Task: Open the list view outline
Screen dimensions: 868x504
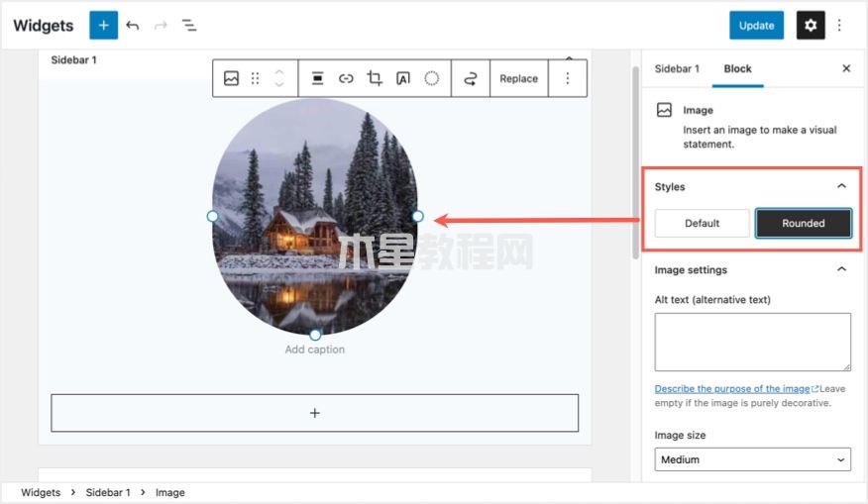Action: coord(189,26)
